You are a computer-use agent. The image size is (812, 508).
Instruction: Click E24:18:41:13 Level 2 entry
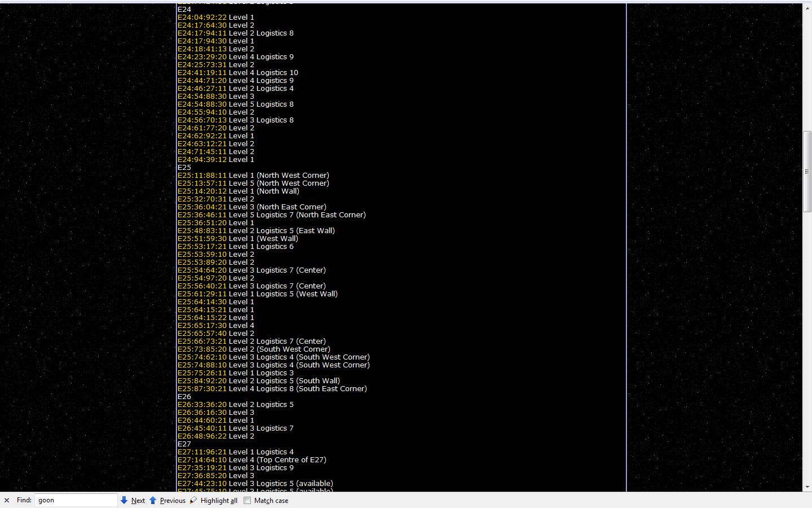pos(216,49)
